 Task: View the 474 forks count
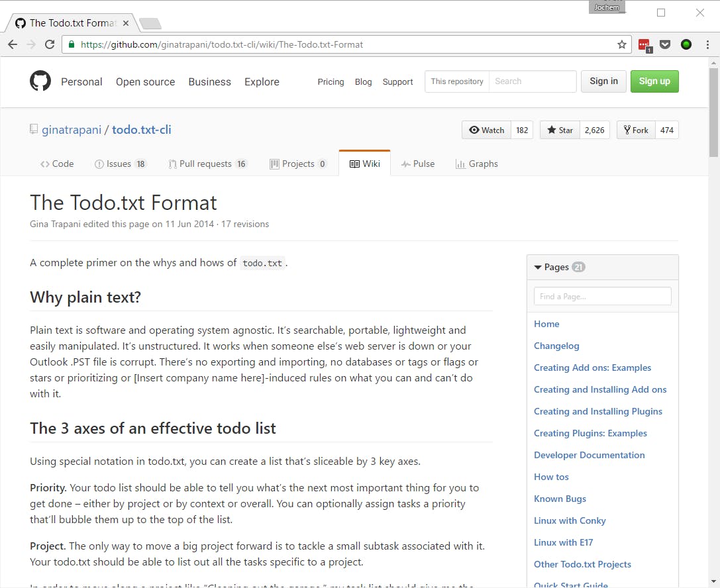pos(667,130)
